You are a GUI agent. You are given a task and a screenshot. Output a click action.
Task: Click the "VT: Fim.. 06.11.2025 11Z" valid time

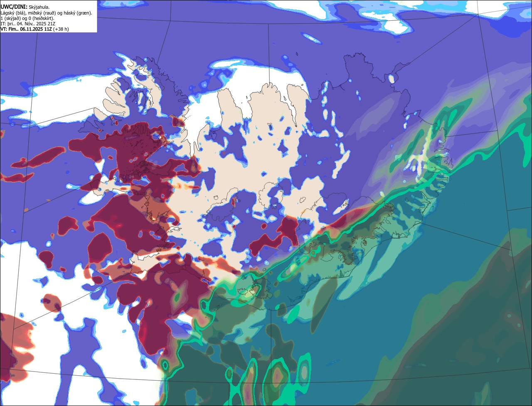[x=26, y=29]
